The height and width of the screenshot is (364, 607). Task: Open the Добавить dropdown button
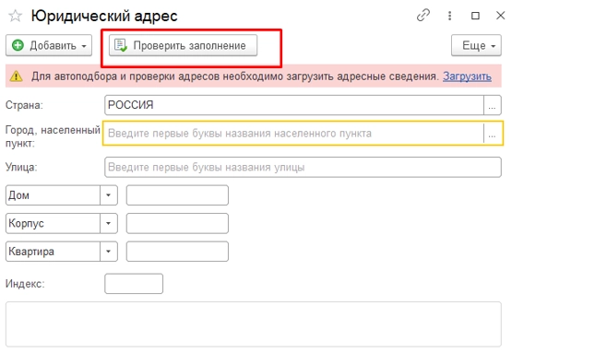coord(49,46)
